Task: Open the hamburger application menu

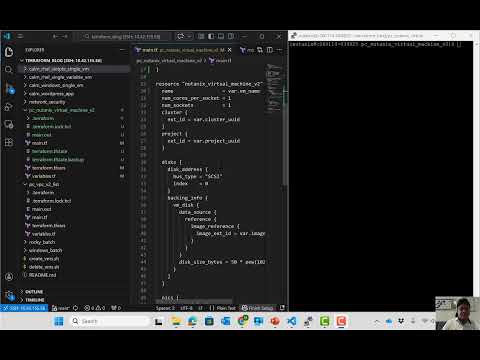Action: tap(20, 36)
